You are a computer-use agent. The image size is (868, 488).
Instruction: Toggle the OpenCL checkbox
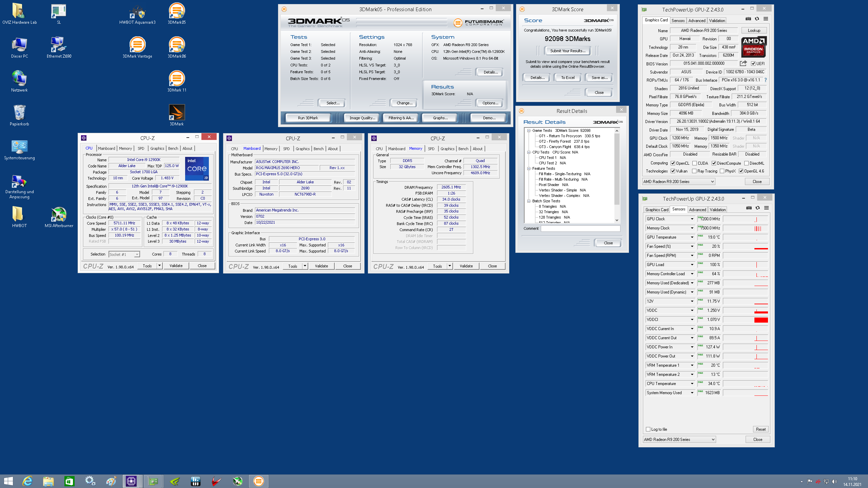[x=673, y=163]
